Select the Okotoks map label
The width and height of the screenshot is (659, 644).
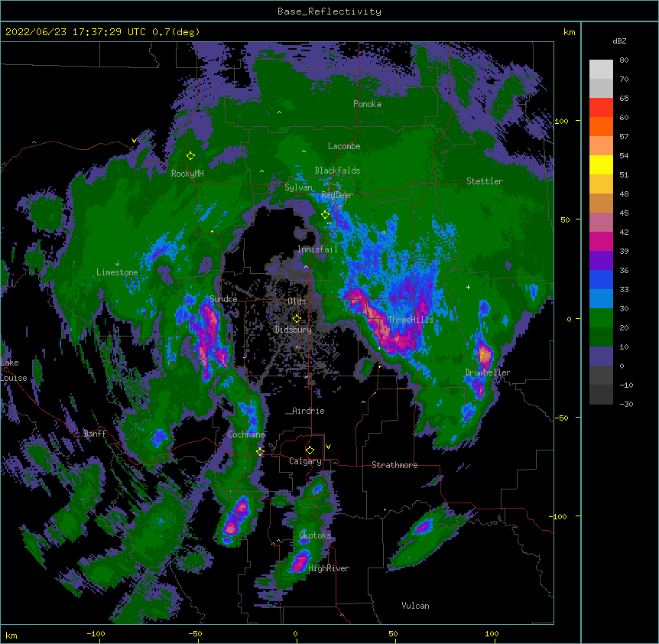tap(315, 535)
